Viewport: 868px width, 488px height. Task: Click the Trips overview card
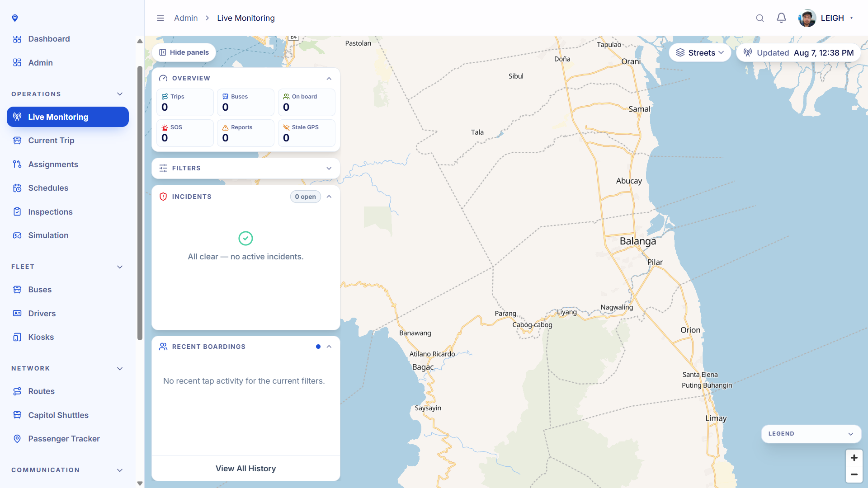pyautogui.click(x=185, y=103)
